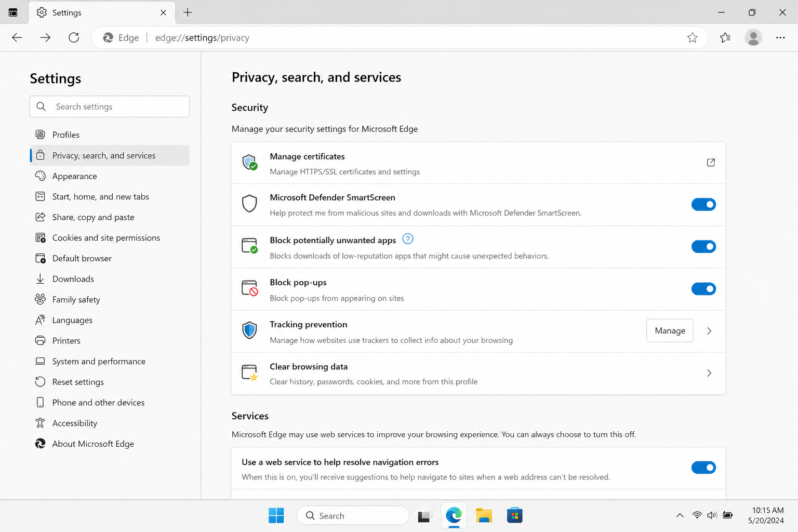Go to Cookies and site permissions settings
Screen dimensions: 798x532
click(106, 238)
